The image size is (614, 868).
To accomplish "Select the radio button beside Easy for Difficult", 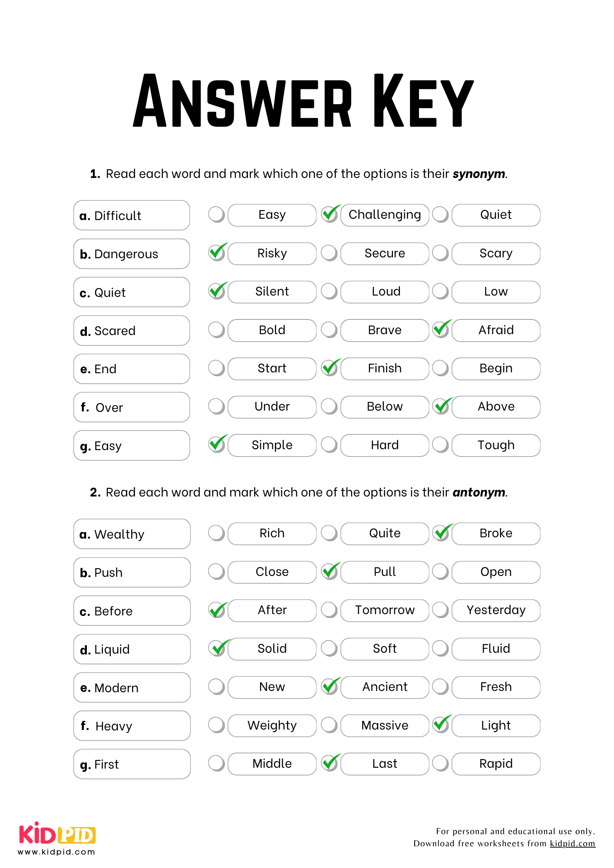I will click(216, 214).
